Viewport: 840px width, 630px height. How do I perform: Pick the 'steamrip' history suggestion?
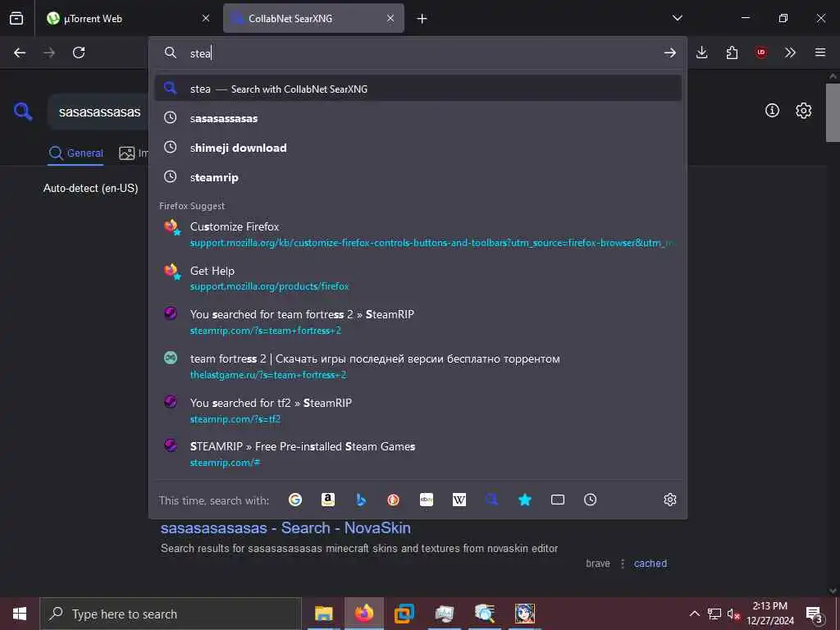pyautogui.click(x=418, y=177)
